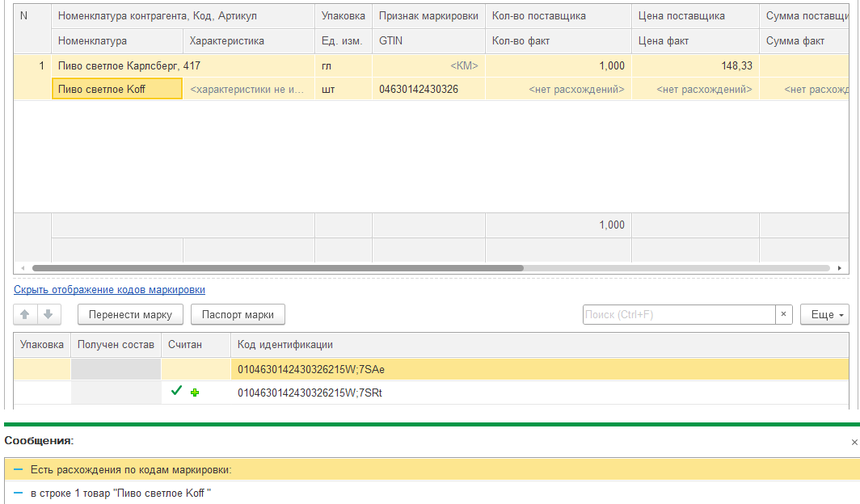Click message 'Есть расхождения по кодам маркировки'
This screenshot has width=860, height=504.
131,469
